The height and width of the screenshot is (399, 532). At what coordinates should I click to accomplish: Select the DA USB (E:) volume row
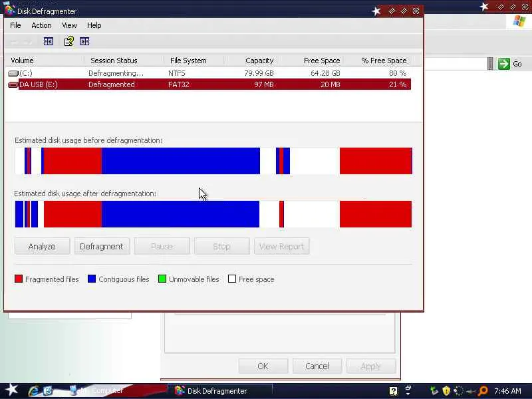pos(208,84)
